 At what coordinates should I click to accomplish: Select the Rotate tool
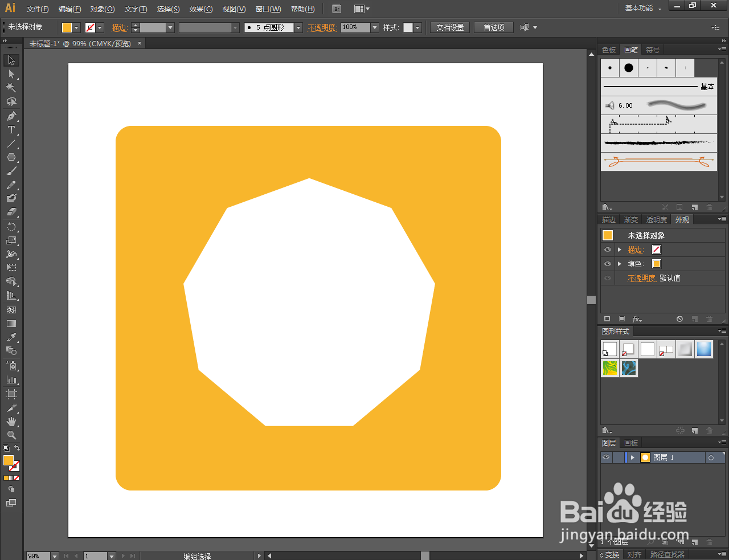click(11, 226)
